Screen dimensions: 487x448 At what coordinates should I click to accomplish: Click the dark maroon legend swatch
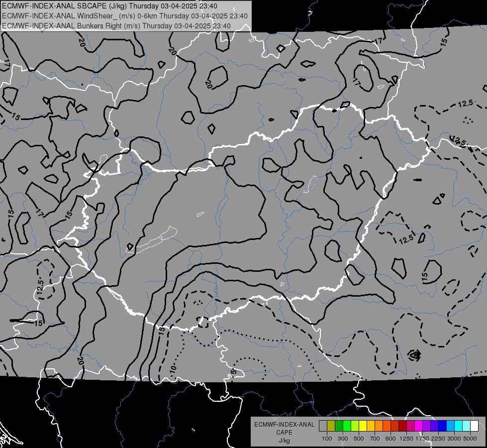click(x=402, y=426)
